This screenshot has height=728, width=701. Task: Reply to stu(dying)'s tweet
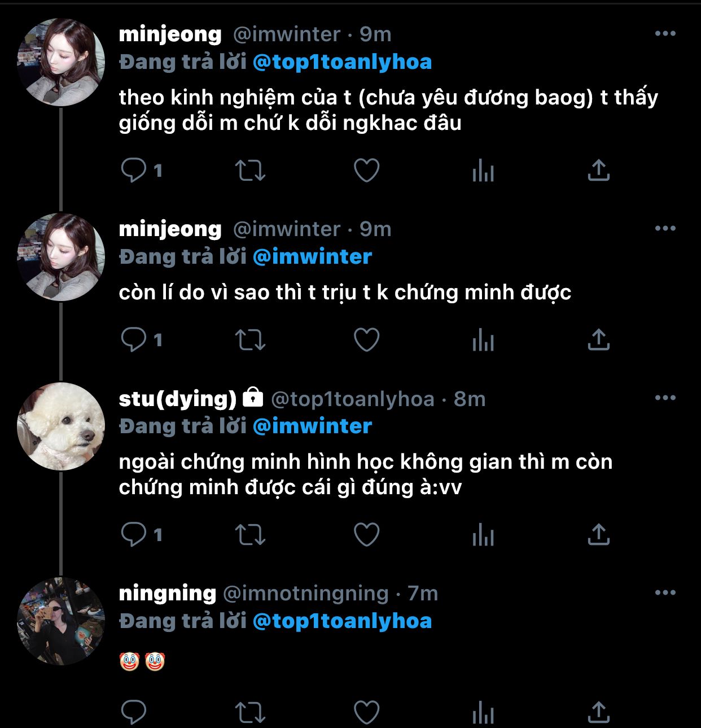tap(134, 534)
